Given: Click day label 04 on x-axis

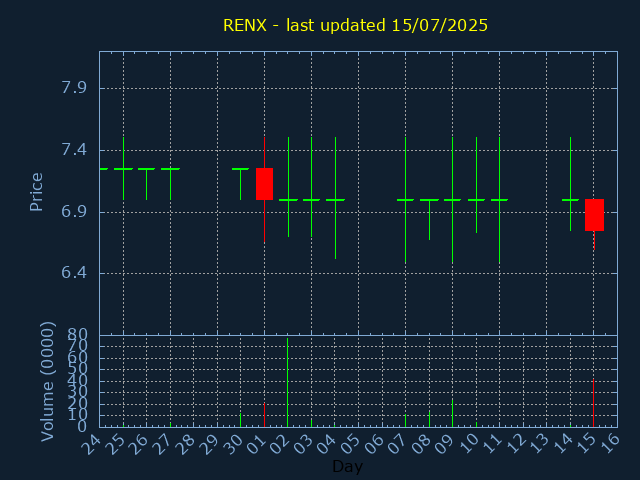Looking at the screenshot, I should [x=326, y=444].
